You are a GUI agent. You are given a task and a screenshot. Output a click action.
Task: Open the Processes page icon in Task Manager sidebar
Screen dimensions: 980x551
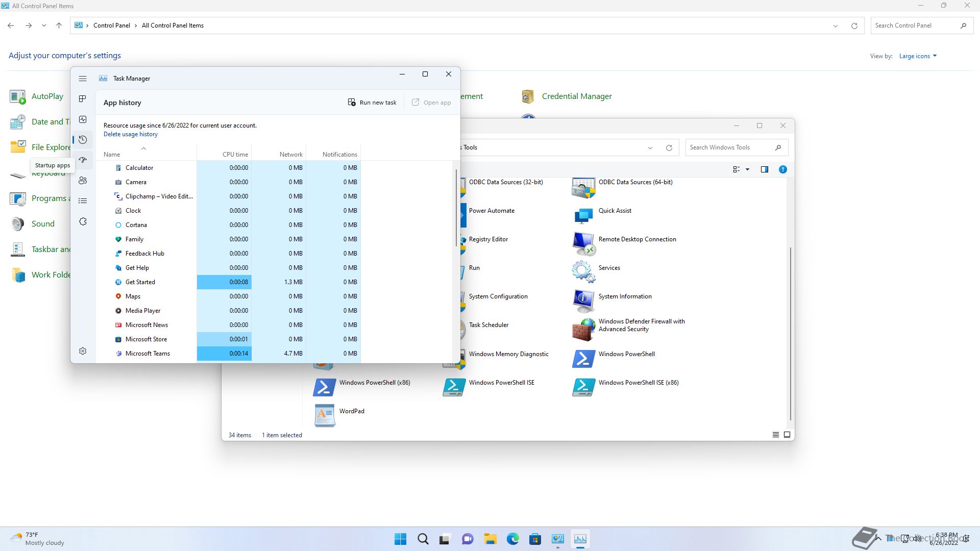83,98
